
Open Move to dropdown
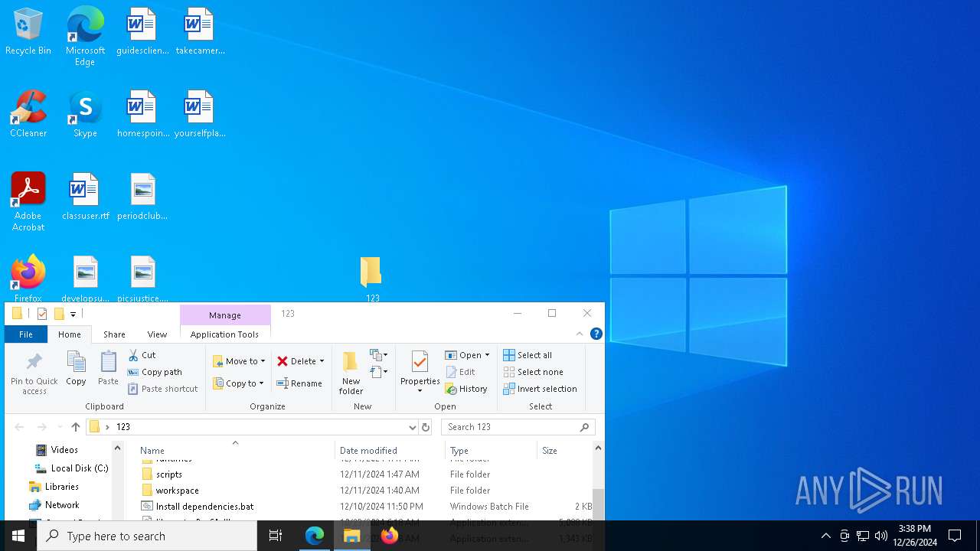point(239,361)
